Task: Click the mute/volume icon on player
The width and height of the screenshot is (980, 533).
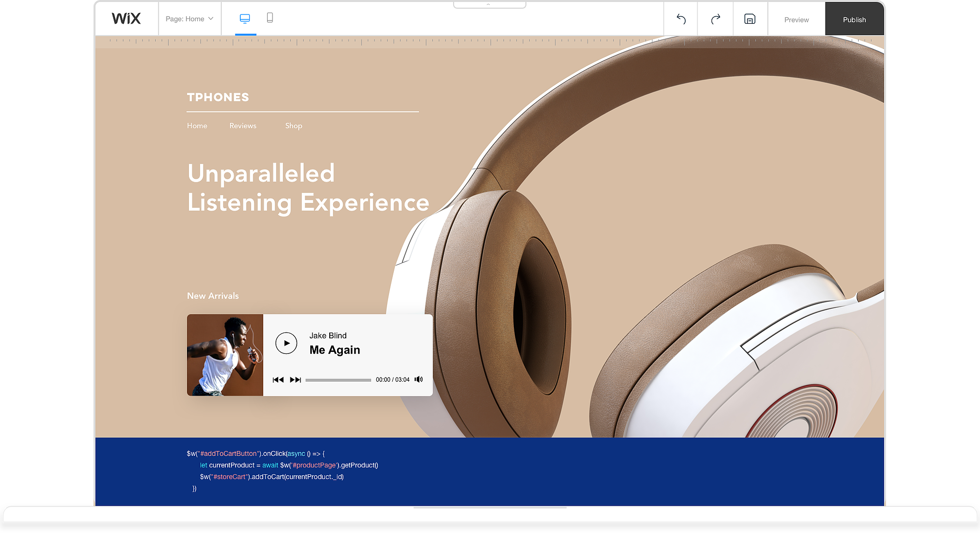Action: click(x=419, y=380)
